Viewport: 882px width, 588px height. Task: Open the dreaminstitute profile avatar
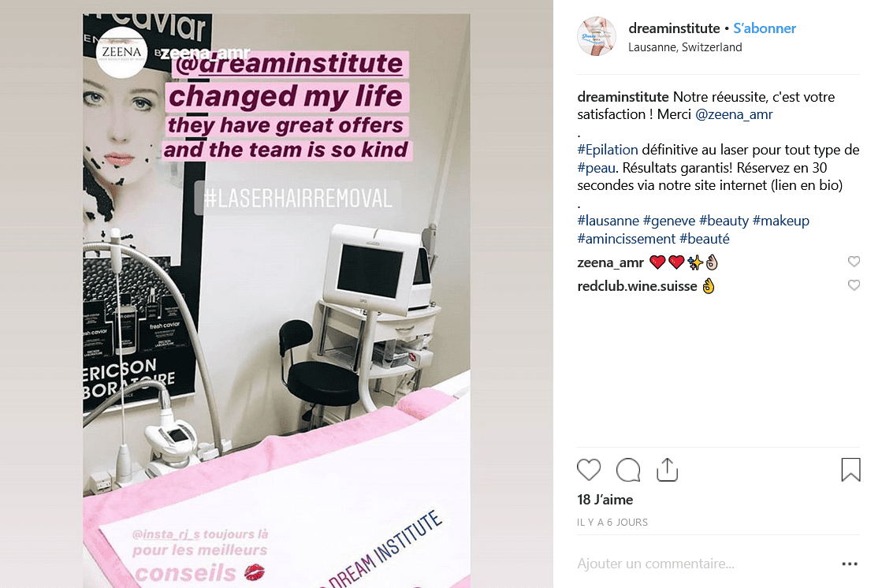pos(597,36)
